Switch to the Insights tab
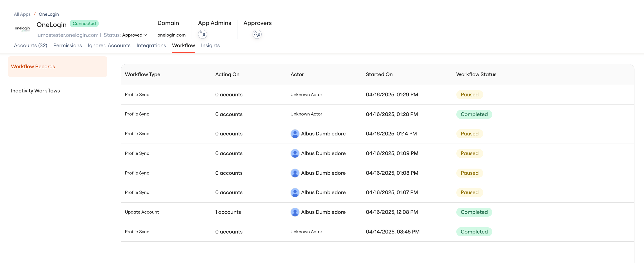Image resolution: width=644 pixels, height=263 pixels. click(x=210, y=46)
